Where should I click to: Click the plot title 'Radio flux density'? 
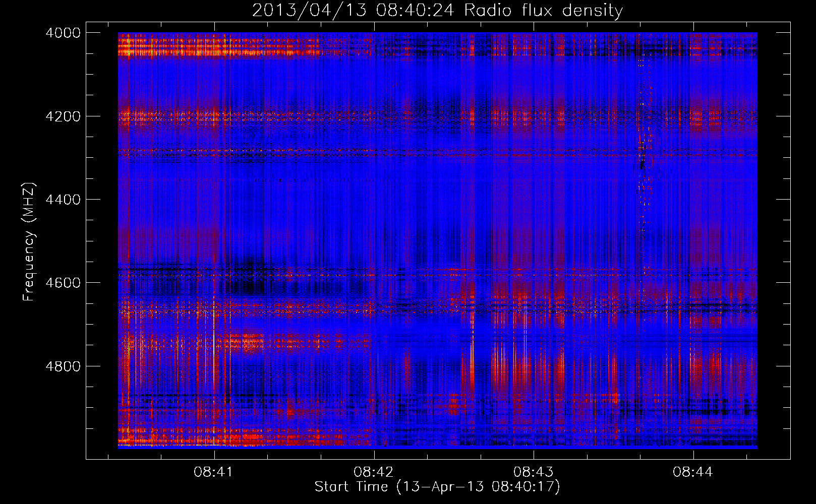[543, 11]
